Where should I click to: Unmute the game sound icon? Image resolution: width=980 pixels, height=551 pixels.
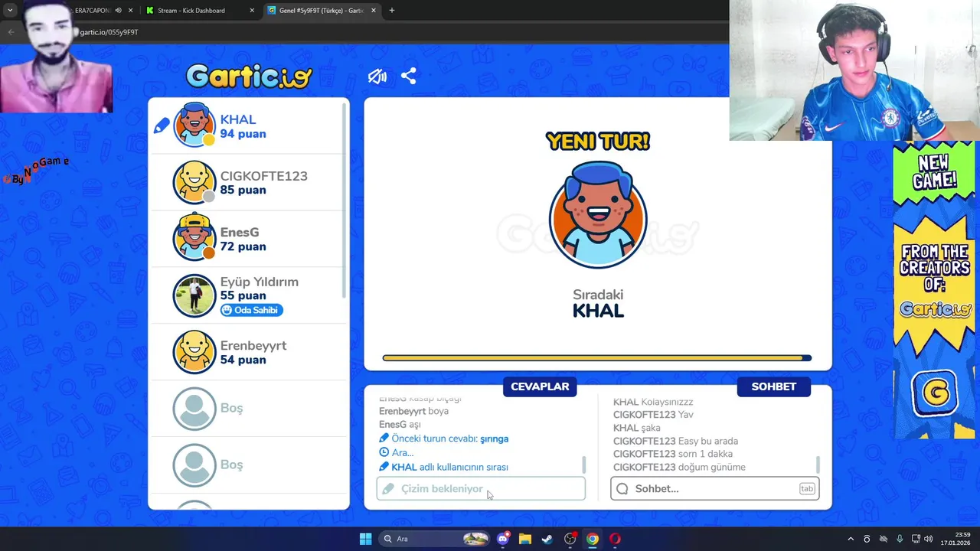pyautogui.click(x=377, y=77)
